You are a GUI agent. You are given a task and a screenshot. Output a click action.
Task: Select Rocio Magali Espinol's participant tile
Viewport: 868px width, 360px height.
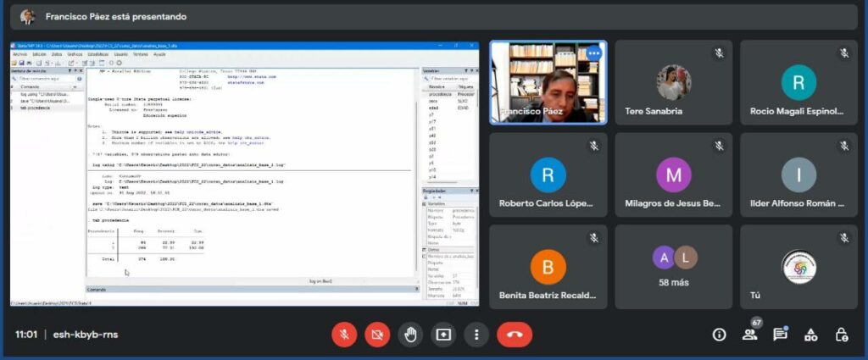(798, 82)
